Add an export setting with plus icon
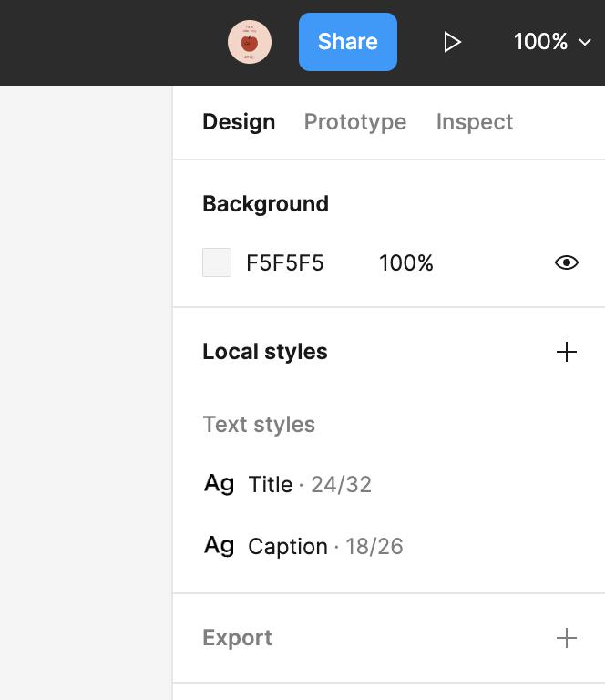This screenshot has width=605, height=700. [x=566, y=638]
